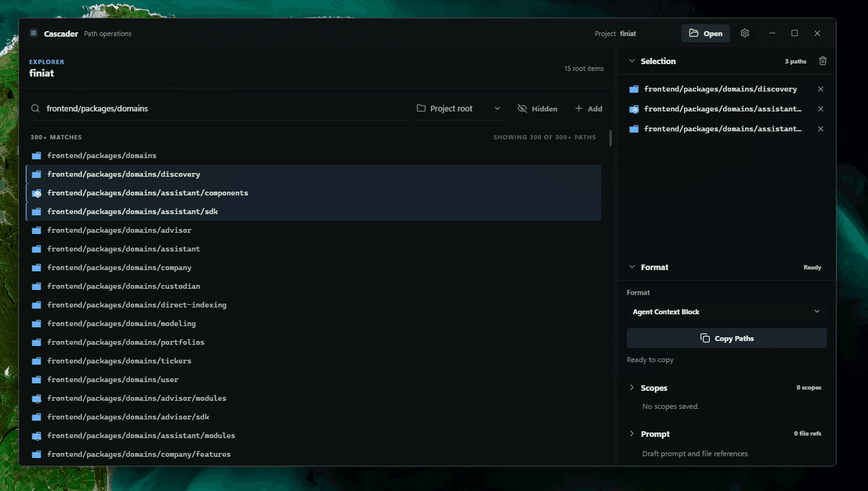Click the search path input field

click(x=219, y=108)
